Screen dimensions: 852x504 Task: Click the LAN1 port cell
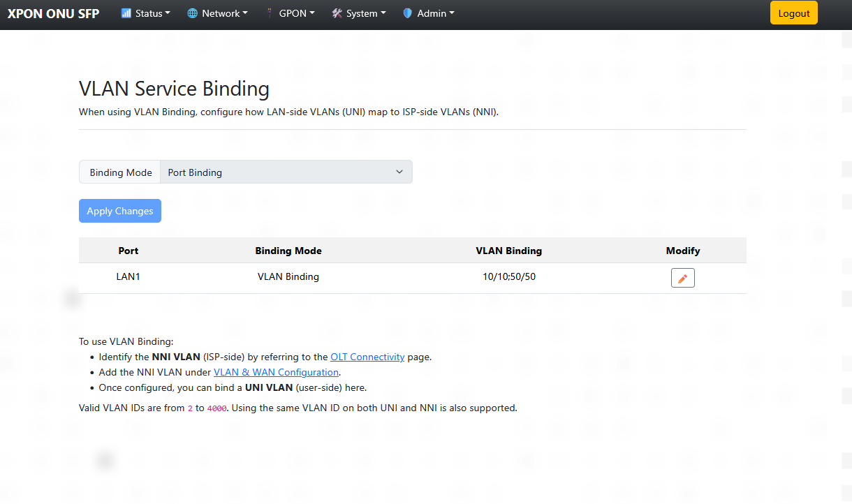(128, 276)
